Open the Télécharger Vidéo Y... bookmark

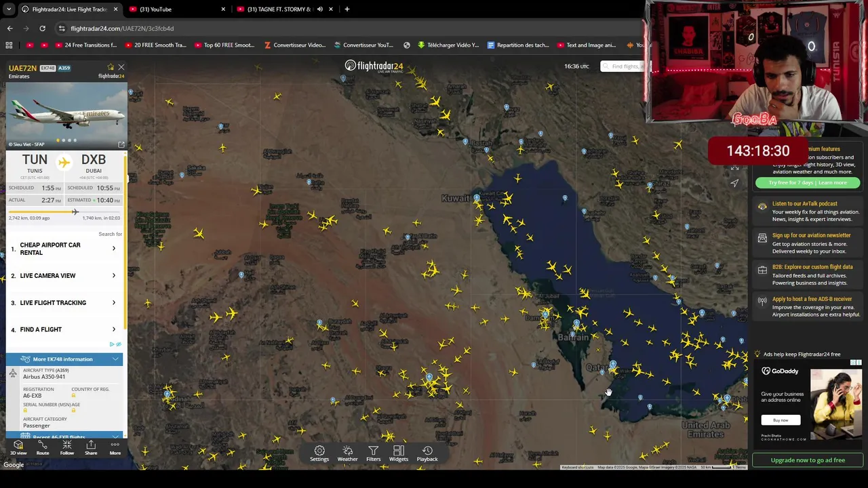[448, 45]
